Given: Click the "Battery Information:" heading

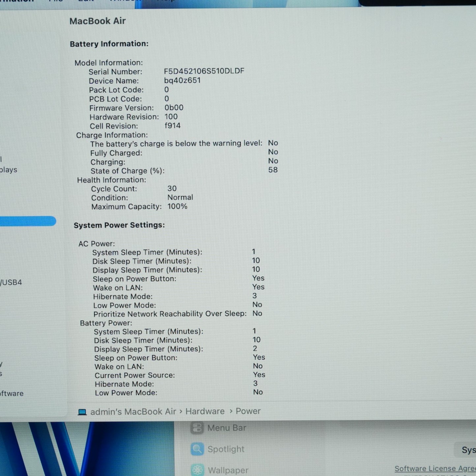Looking at the screenshot, I should coord(109,44).
